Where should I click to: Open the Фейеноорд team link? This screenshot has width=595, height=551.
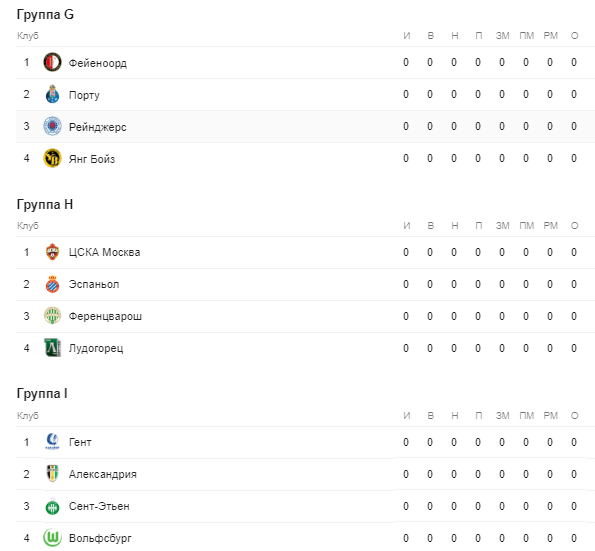98,63
